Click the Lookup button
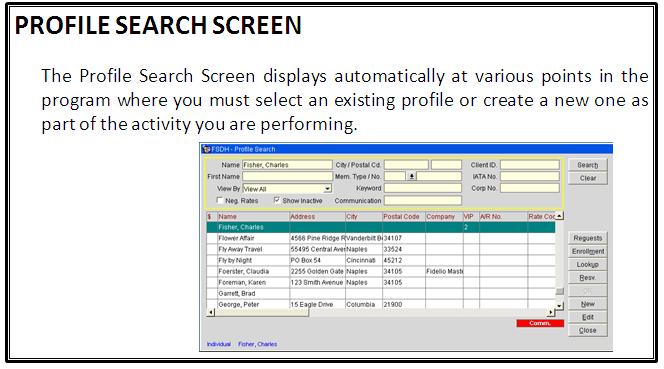The height and width of the screenshot is (369, 664). (587, 264)
